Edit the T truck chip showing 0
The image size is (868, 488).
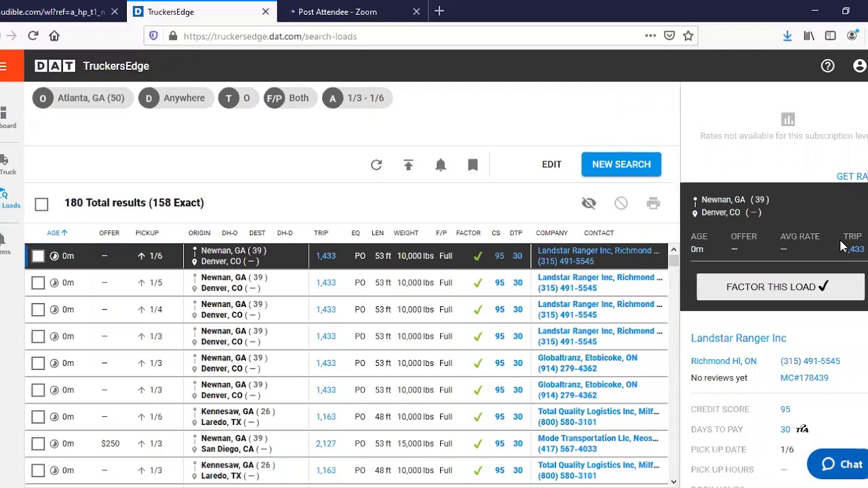click(x=237, y=98)
